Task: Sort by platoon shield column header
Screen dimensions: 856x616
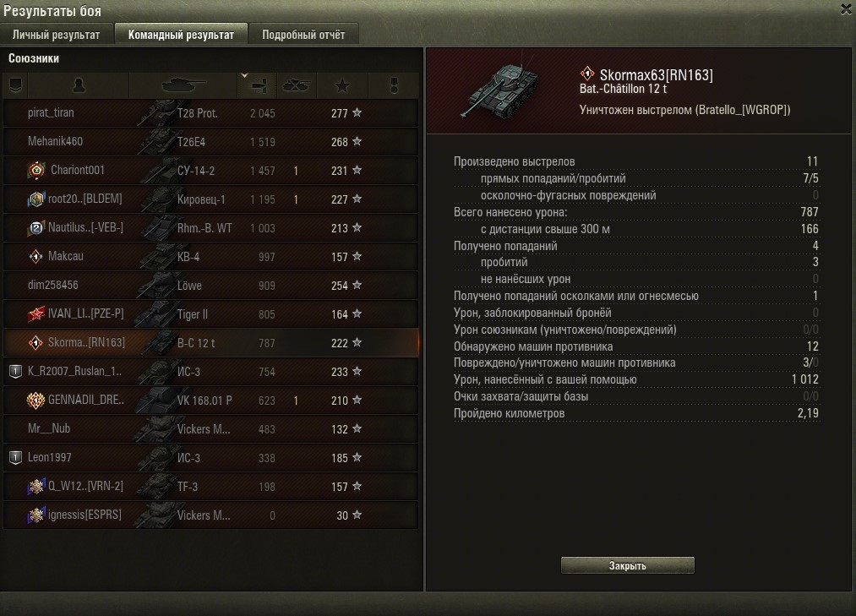Action: click(x=15, y=85)
